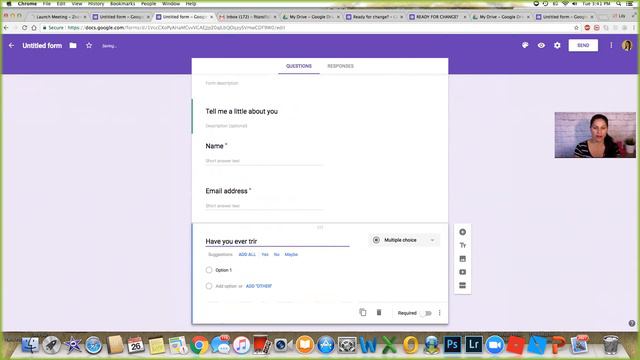Add the 'Yes' suggestion
This screenshot has width=640, height=360.
tap(265, 254)
